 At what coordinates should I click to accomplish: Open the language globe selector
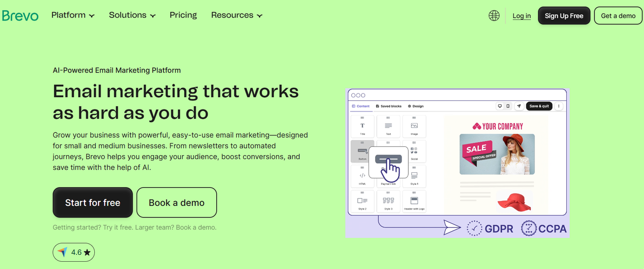[494, 16]
